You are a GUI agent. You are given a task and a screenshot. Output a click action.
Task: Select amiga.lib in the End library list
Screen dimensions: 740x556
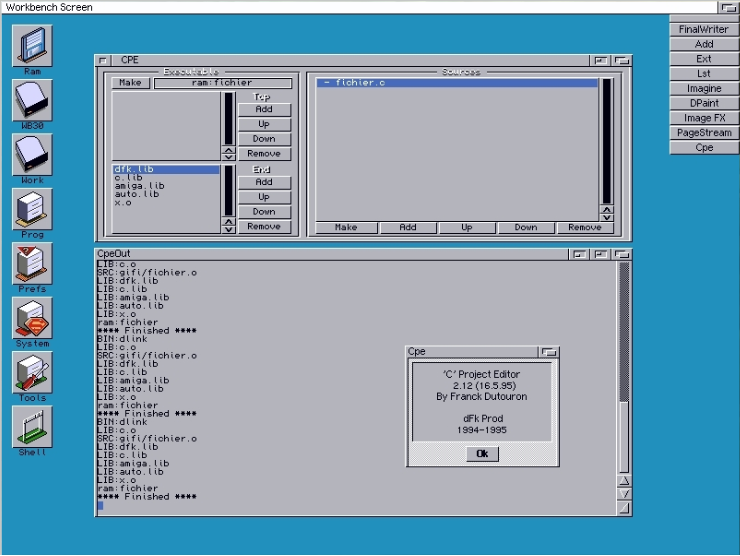tap(140, 186)
